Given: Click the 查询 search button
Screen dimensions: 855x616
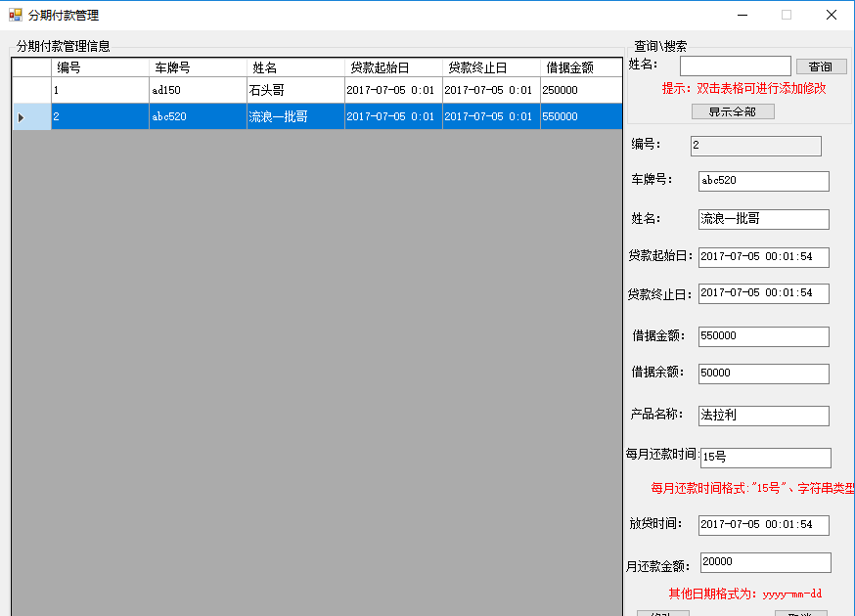Looking at the screenshot, I should (821, 66).
